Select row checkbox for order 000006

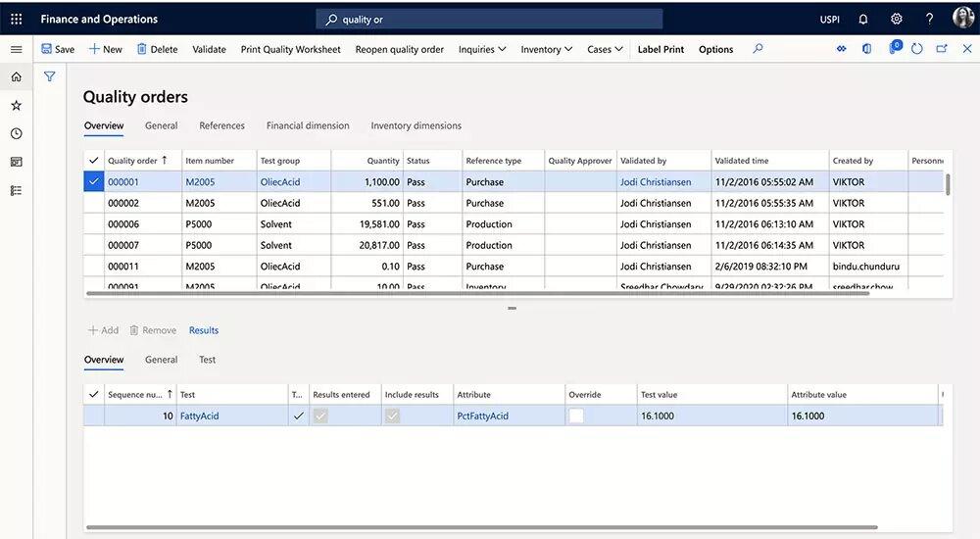pyautogui.click(x=94, y=223)
